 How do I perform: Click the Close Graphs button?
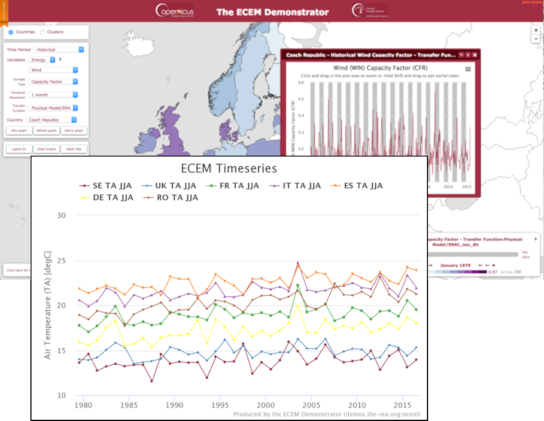coord(46,149)
